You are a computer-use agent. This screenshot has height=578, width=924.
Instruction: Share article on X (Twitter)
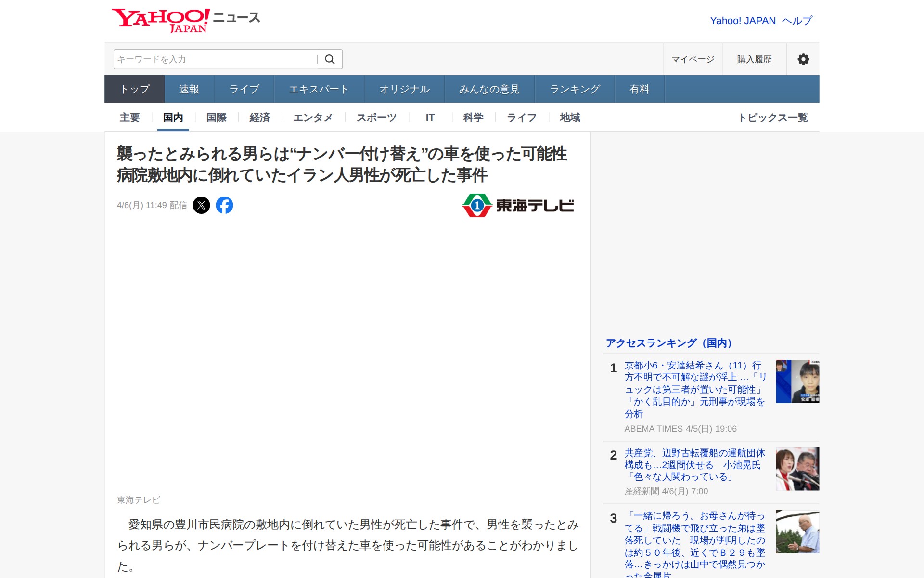(x=201, y=205)
